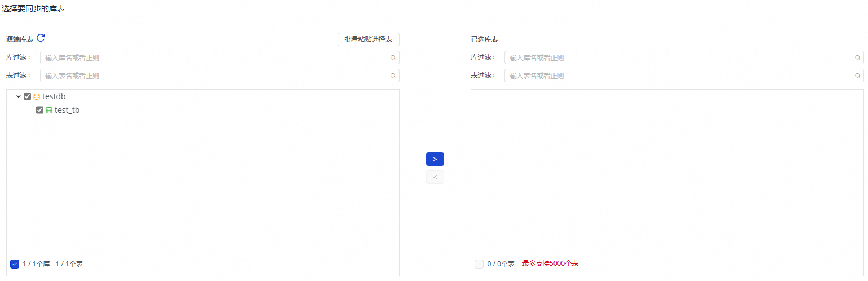Viewport: 868px width, 281px height.
Task: Uncheck the testdb database checkbox
Action: (x=27, y=96)
